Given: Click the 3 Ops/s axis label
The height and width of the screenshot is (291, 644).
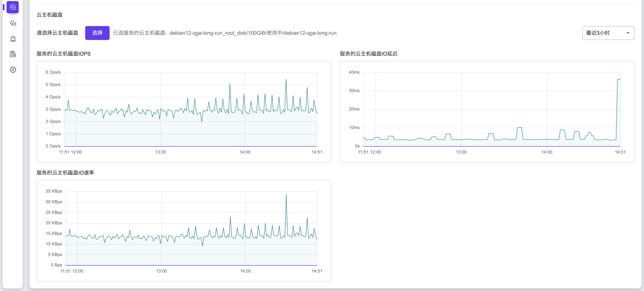Looking at the screenshot, I should point(53,109).
